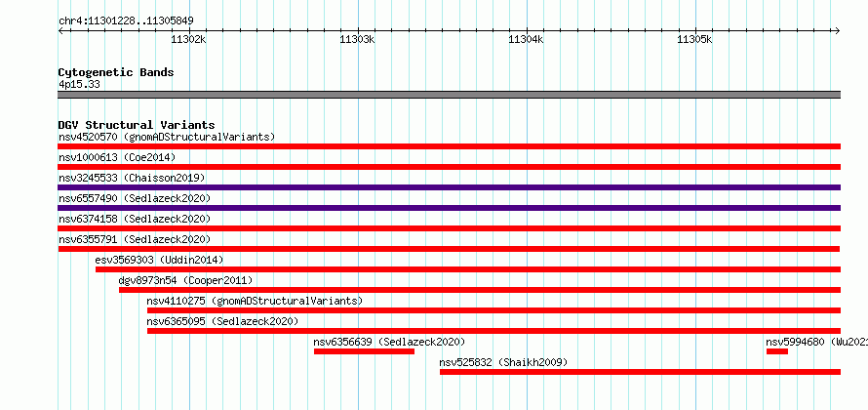Click the nsv6557490 (Sedlazeck2020) label
This screenshot has width=868, height=410.
(135, 198)
